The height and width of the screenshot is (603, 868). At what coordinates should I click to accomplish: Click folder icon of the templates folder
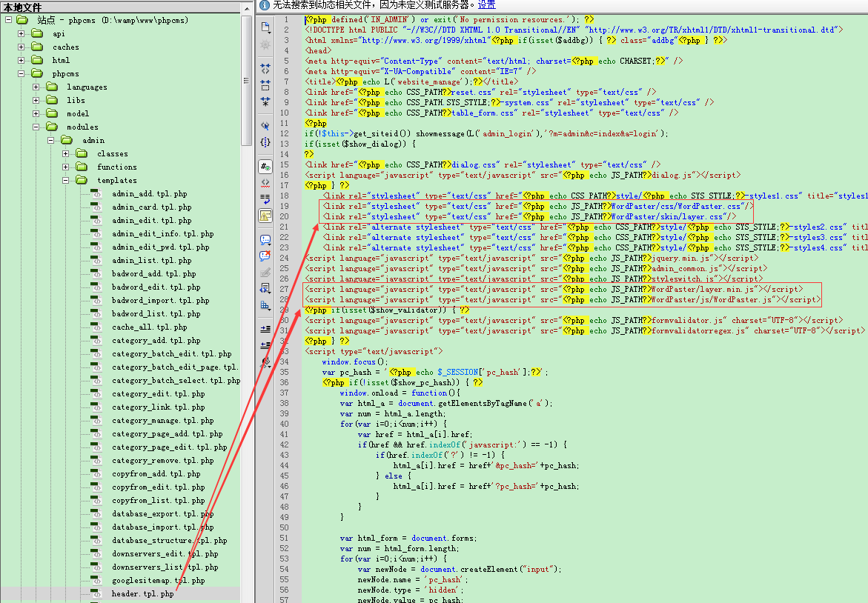82,180
